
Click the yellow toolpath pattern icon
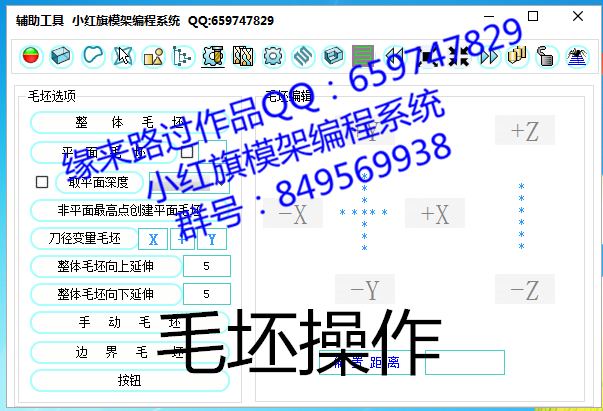(243, 56)
